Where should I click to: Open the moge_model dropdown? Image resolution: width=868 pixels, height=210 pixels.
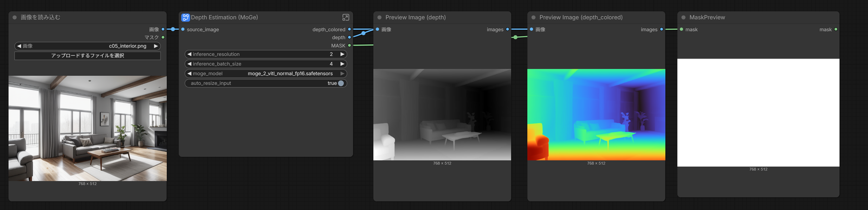tap(266, 74)
